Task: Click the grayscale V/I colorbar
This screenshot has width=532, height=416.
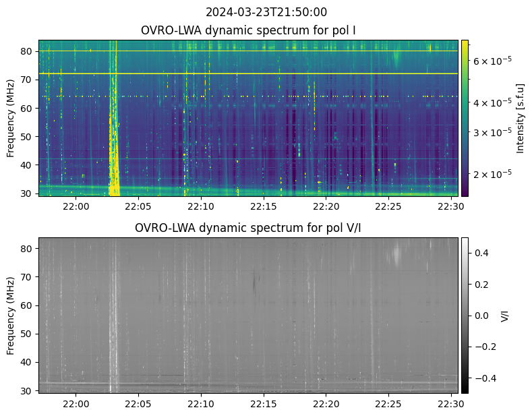Action: click(x=465, y=315)
